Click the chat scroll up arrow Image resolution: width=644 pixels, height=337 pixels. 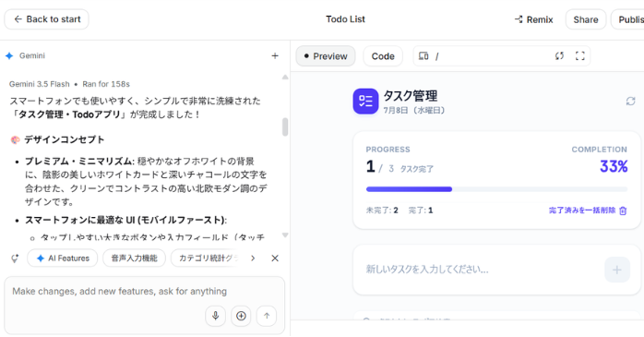[285, 78]
